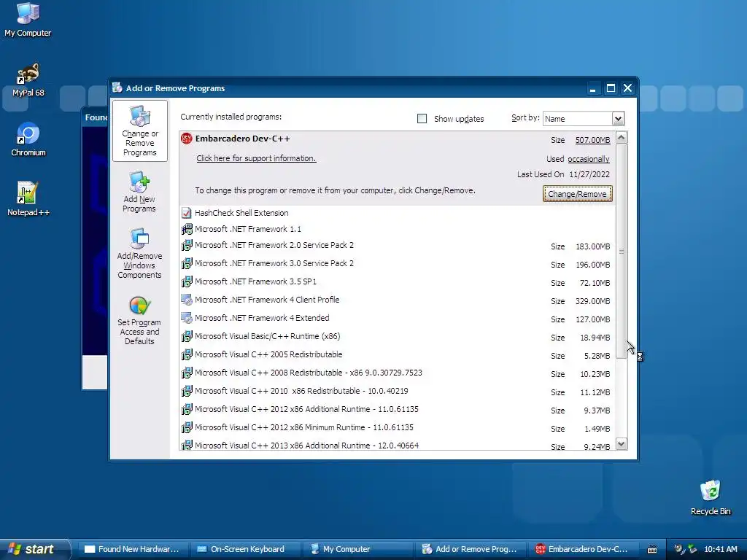Viewport: 747px width, 560px height.
Task: Select the MyPal 68 desktop shortcut
Action: click(x=28, y=79)
